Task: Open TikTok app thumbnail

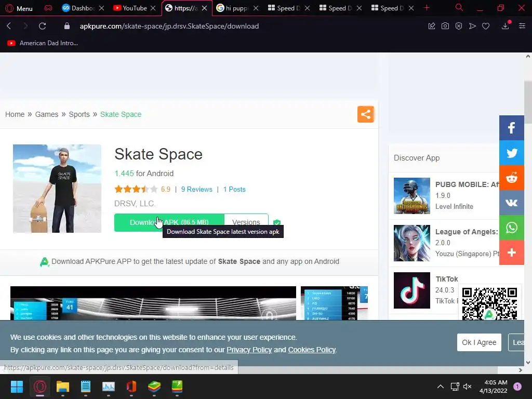Action: pos(412,290)
